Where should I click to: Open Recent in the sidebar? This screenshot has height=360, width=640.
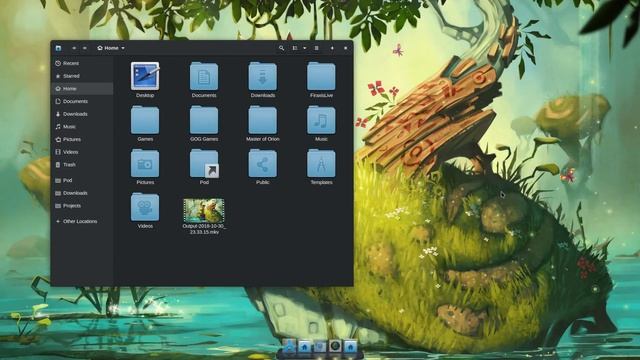pos(82,63)
